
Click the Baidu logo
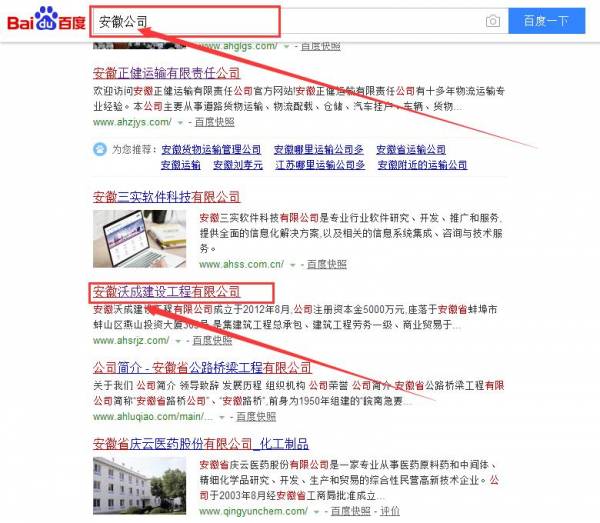(44, 21)
